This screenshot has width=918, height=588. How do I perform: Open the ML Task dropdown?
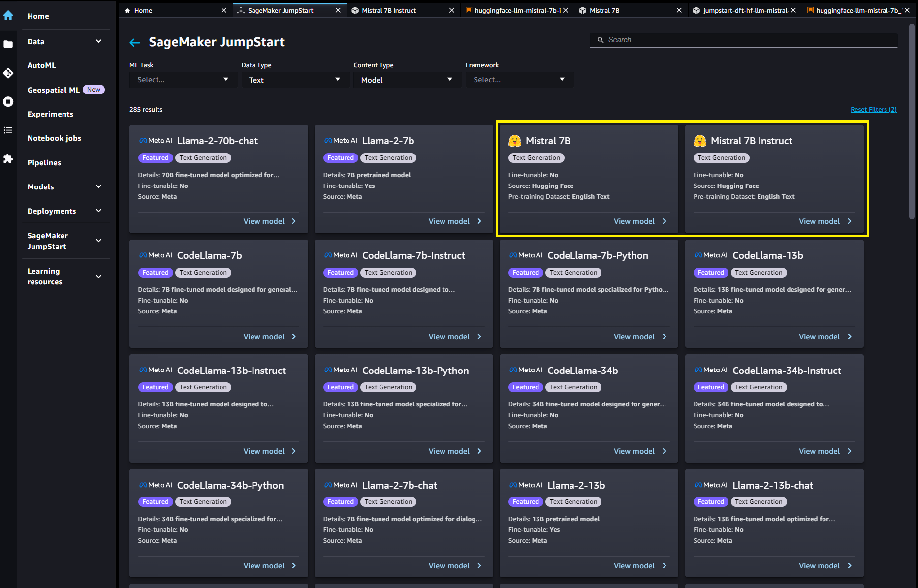pyautogui.click(x=183, y=80)
